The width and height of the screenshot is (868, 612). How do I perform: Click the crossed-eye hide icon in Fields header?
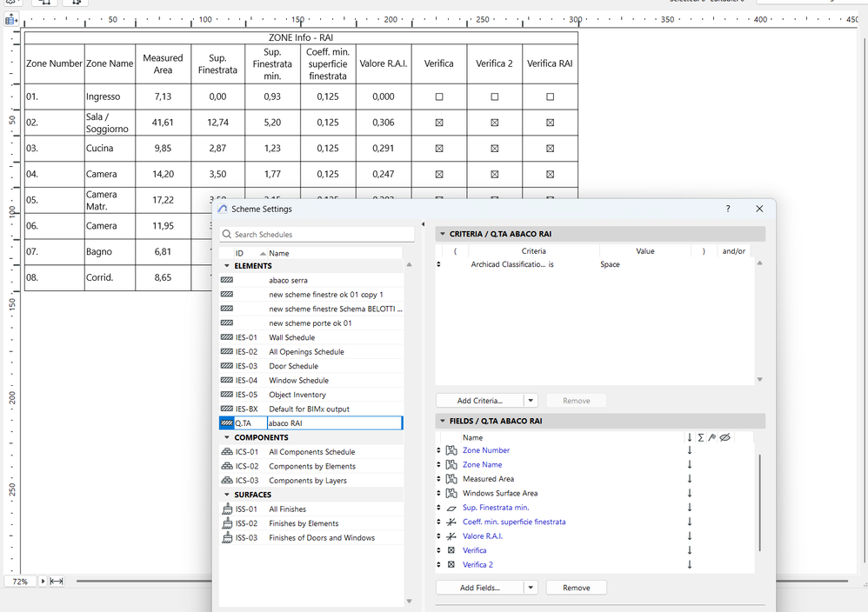click(x=724, y=437)
